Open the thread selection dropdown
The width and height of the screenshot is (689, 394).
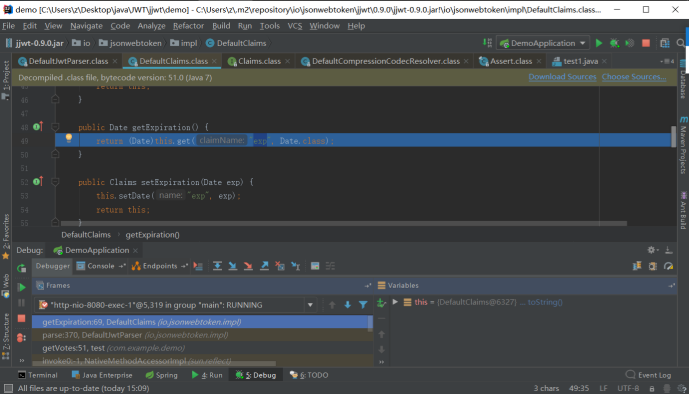[x=310, y=305]
